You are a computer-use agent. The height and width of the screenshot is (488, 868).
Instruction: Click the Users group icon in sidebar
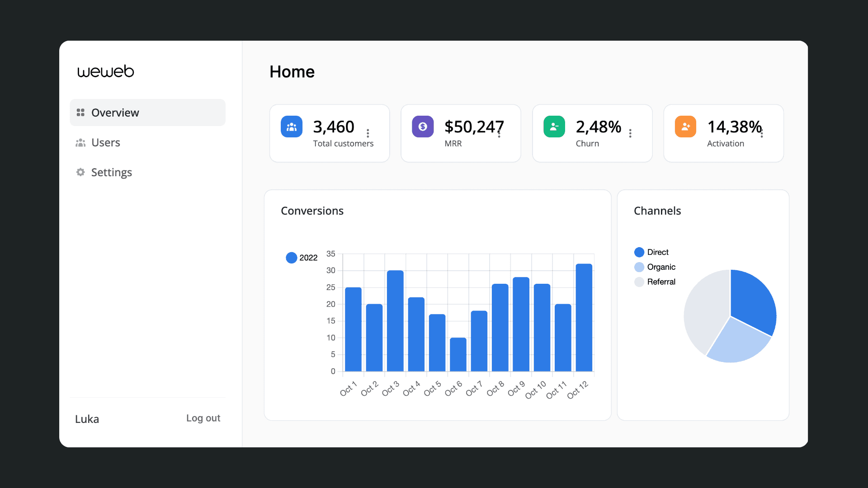[x=80, y=143]
